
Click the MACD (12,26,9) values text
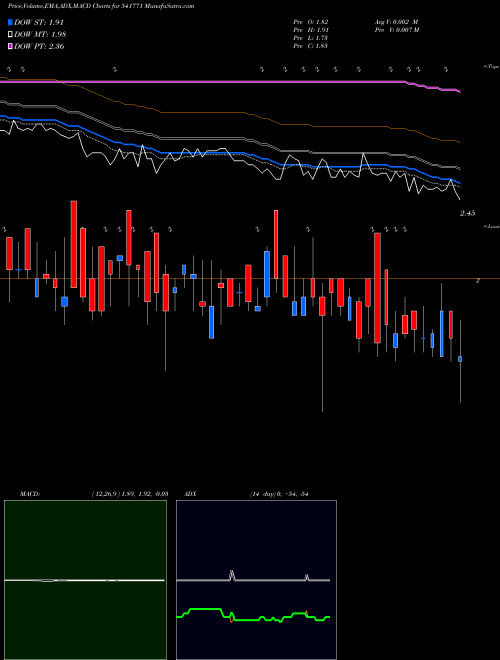point(130,494)
